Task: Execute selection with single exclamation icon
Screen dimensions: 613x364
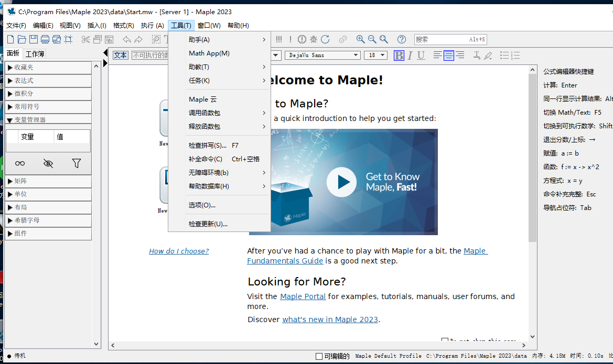Action: point(291,39)
